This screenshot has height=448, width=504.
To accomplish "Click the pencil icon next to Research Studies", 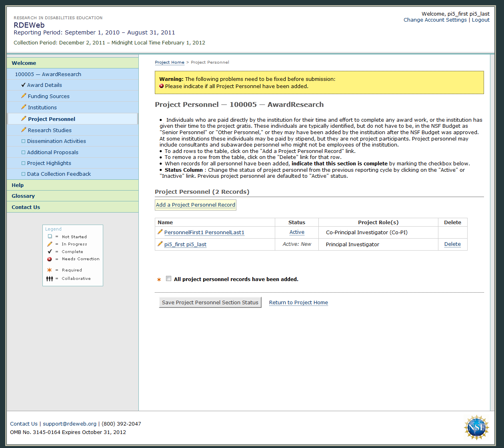I will click(24, 130).
